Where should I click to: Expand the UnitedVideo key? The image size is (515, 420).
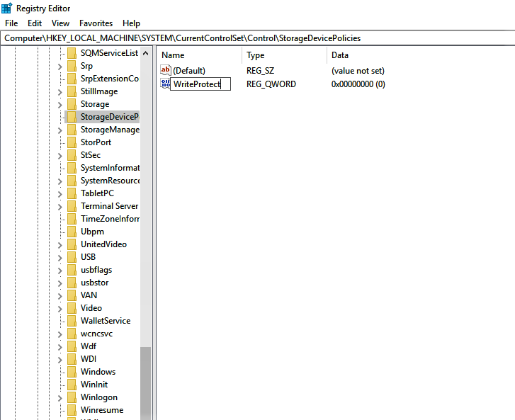point(60,245)
